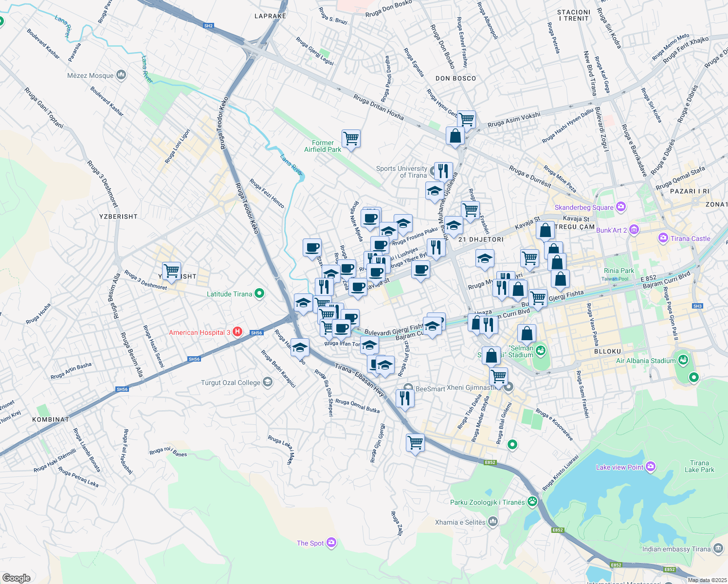Select the shopping bag marker below Rruga Asim Vokshi cart
Viewport: 728px width, 584px height.
click(x=455, y=136)
